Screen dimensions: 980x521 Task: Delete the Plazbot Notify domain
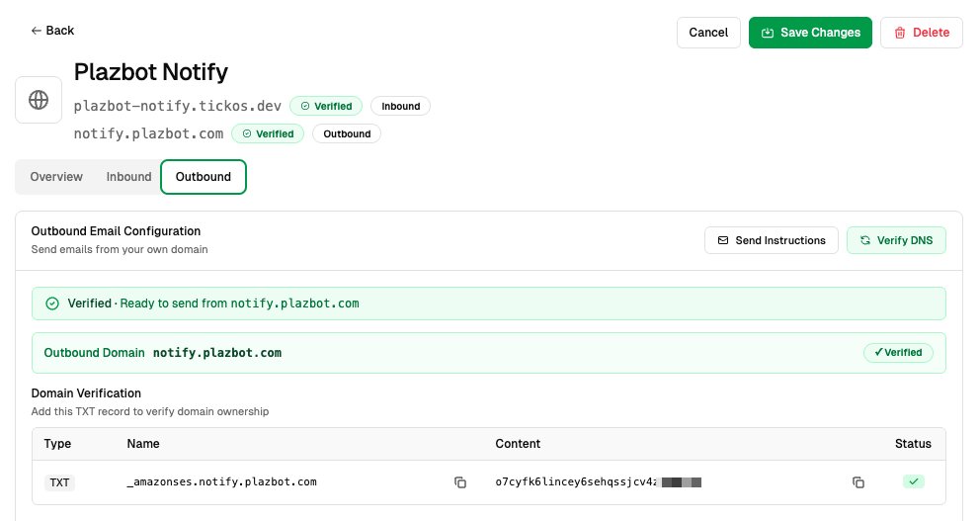click(922, 33)
